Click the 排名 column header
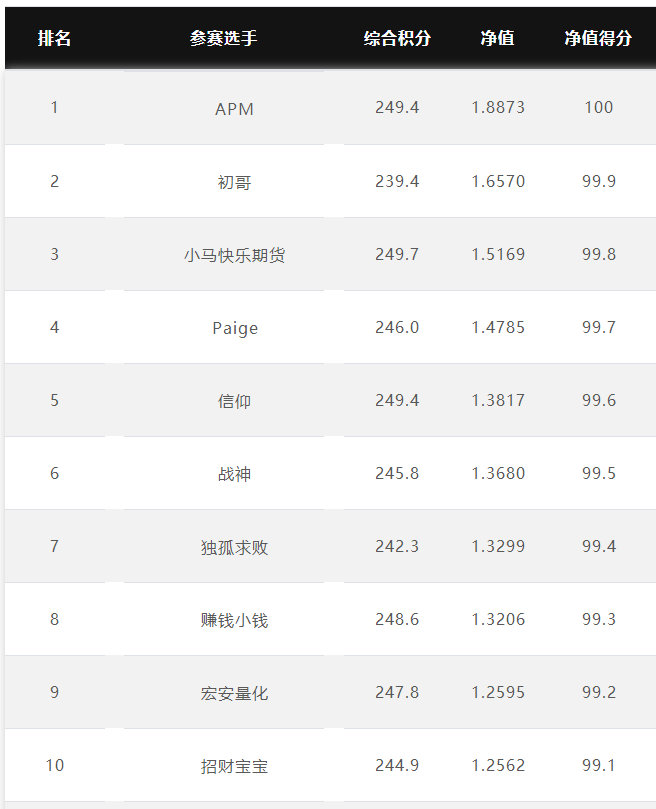656x809 pixels. [x=54, y=38]
